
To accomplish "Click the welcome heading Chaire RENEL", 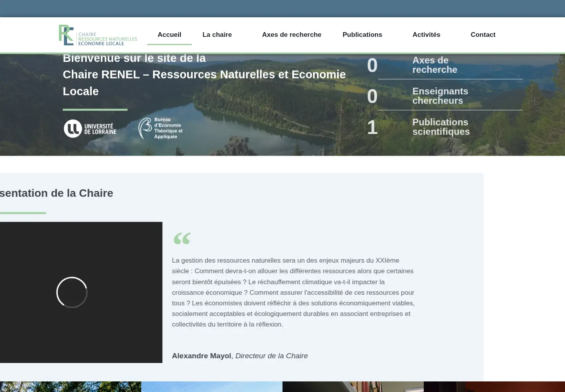I will (204, 74).
